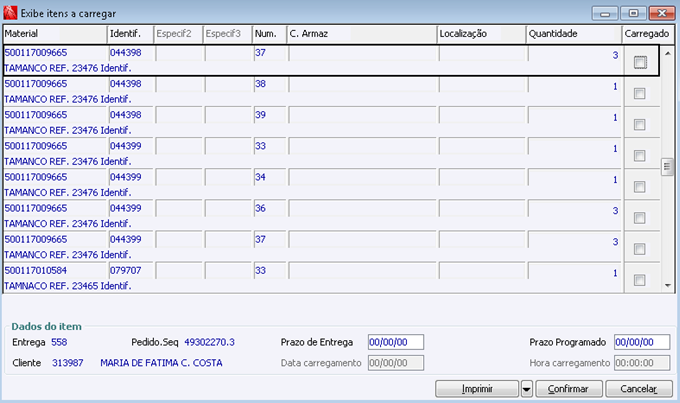Viewport: 680px width, 403px height.
Task: Click Pedido.Seq value 49302270.3
Action: coord(209,342)
